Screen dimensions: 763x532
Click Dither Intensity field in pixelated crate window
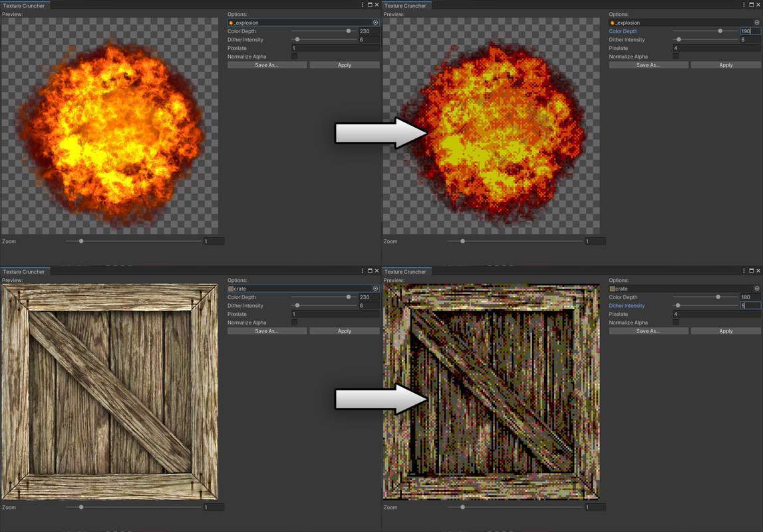(750, 305)
